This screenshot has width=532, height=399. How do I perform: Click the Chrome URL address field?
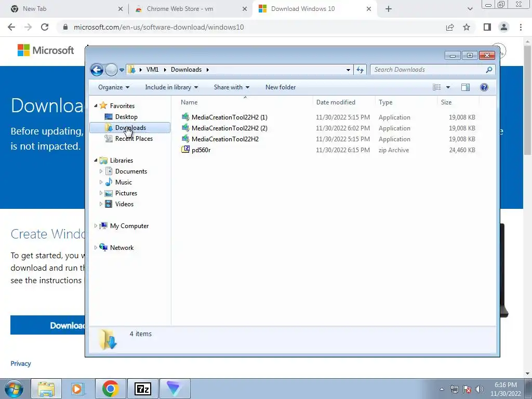(251, 27)
